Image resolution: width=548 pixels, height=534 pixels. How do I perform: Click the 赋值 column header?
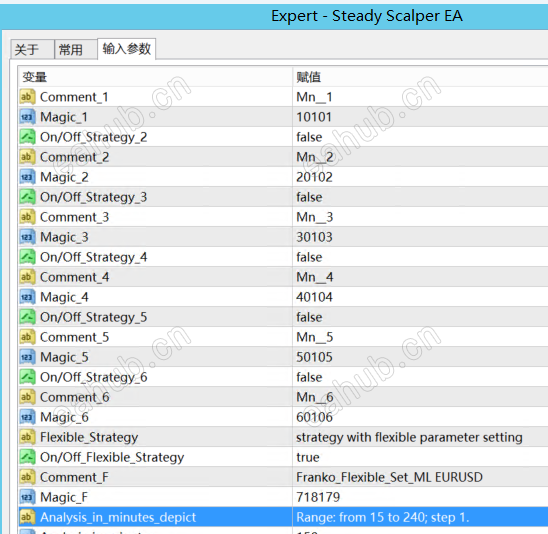pyautogui.click(x=420, y=77)
